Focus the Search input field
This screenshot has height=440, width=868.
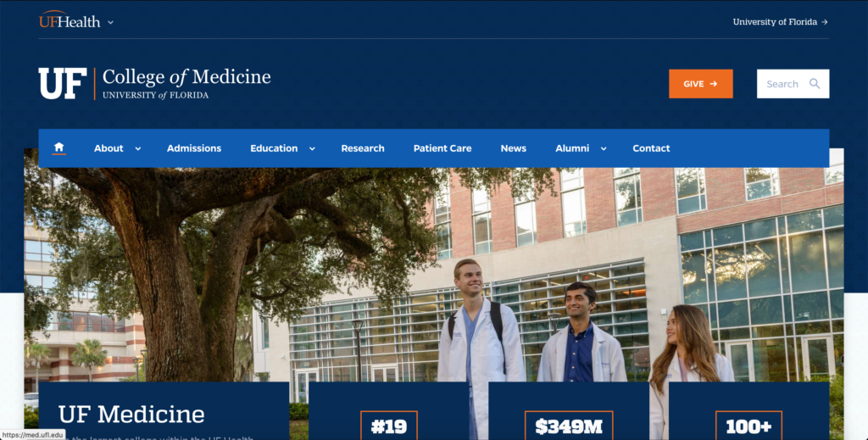click(x=793, y=84)
